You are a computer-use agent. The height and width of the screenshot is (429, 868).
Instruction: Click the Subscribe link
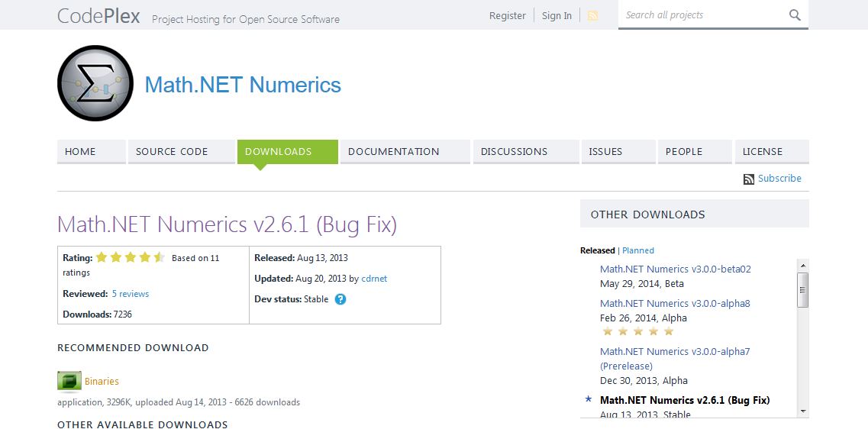point(779,179)
